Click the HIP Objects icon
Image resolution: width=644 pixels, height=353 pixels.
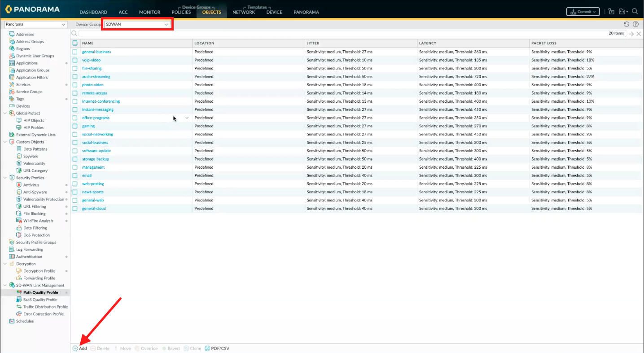point(19,120)
